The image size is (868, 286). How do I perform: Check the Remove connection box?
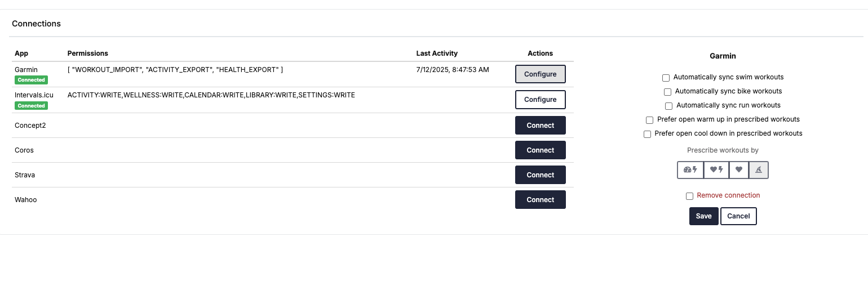[x=689, y=196]
